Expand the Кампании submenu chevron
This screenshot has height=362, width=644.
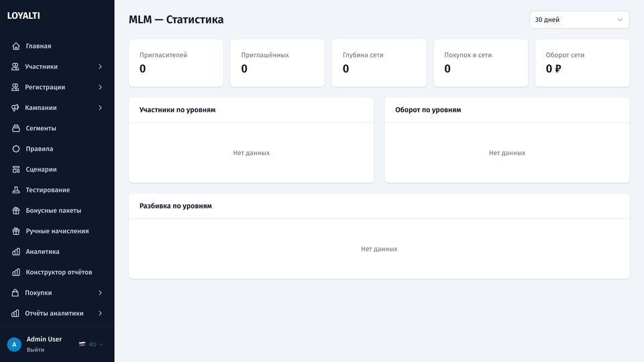click(x=100, y=107)
